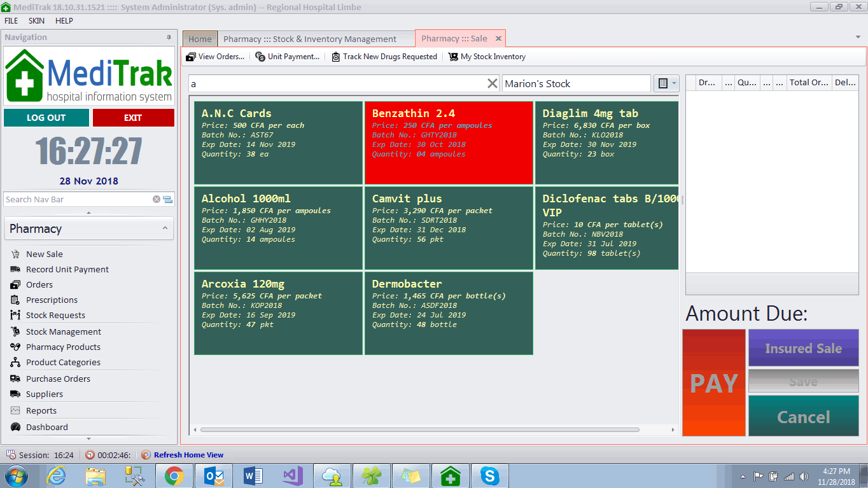Open Visual Studio from the taskbar
The image size is (868, 488).
(292, 475)
